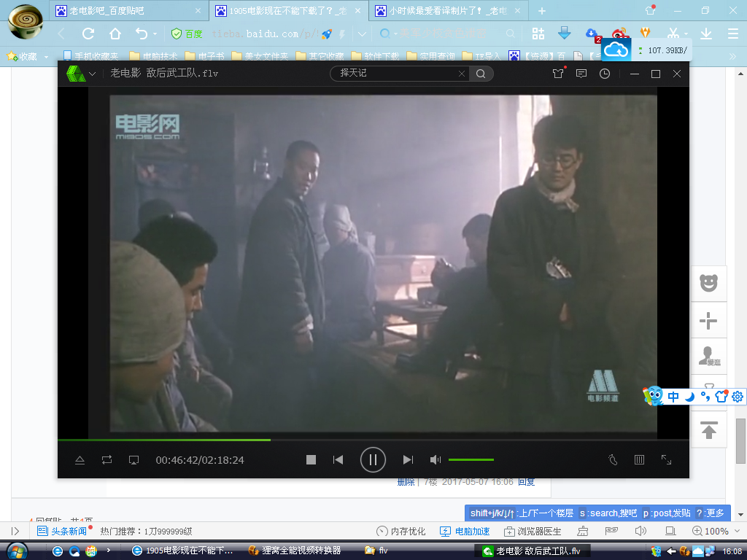The width and height of the screenshot is (747, 560).
Task: Adjust the green volume slider
Action: [471, 459]
